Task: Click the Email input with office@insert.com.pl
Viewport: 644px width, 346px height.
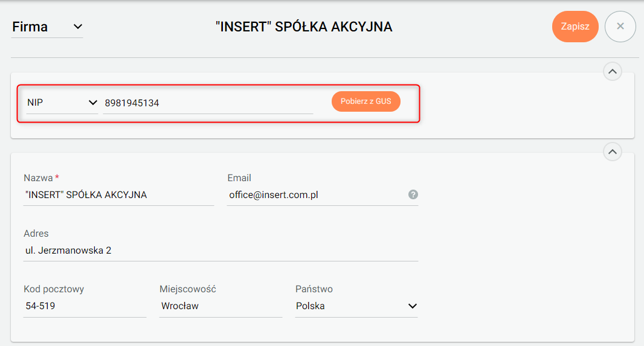Action: [314, 195]
